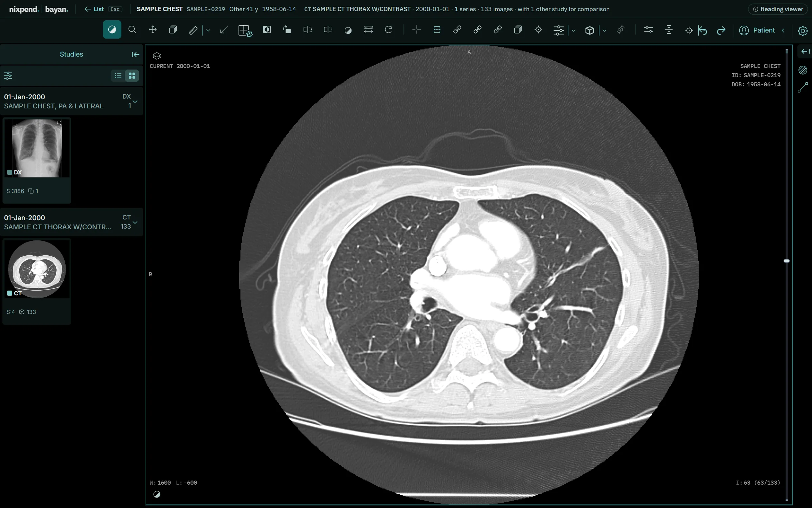
Task: Click the double-arrow width ruler icon
Action: (x=368, y=30)
